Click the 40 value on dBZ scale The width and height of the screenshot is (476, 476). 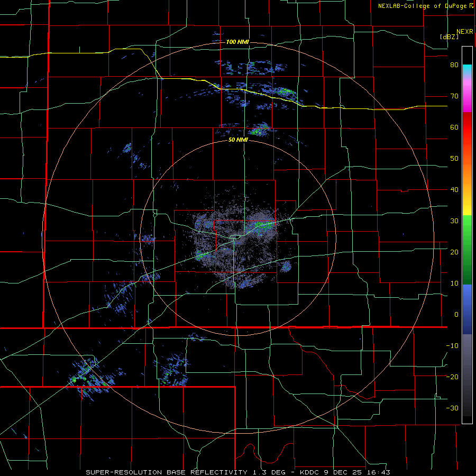click(x=454, y=190)
